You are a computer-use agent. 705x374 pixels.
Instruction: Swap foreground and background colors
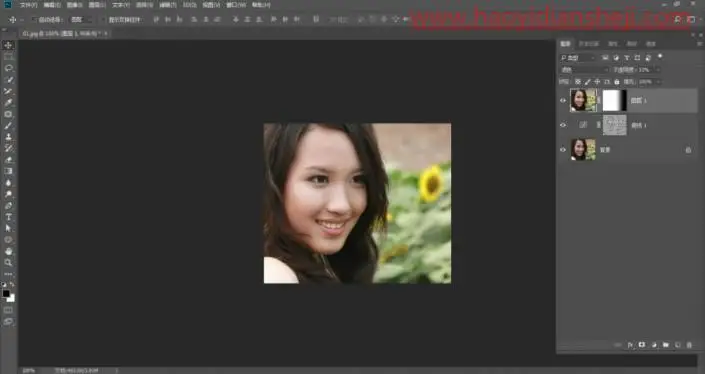pyautogui.click(x=12, y=285)
